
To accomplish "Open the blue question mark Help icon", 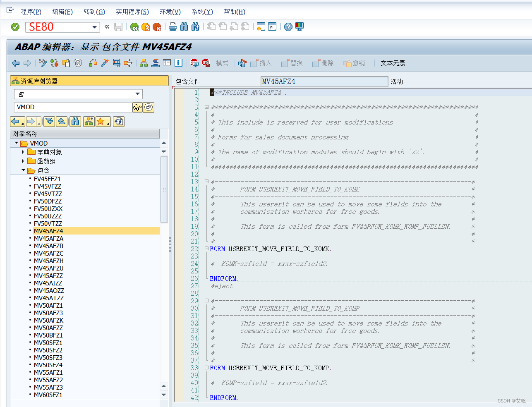I will click(x=288, y=27).
